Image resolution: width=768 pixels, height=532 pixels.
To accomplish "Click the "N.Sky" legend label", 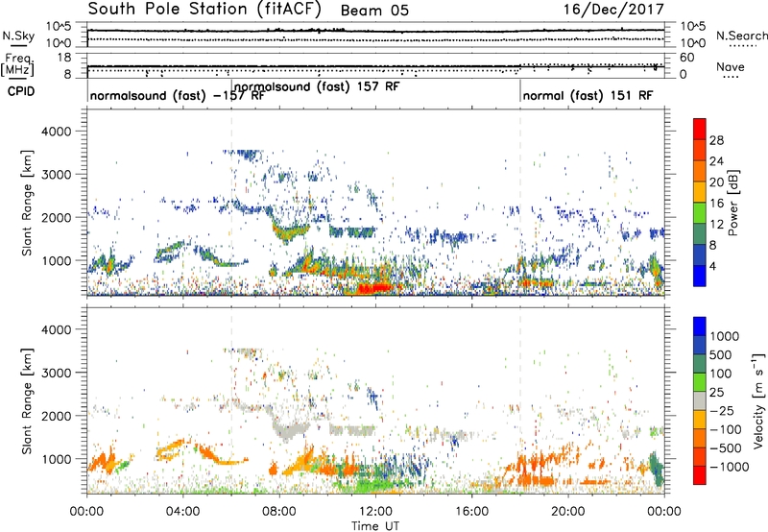I will click(18, 36).
